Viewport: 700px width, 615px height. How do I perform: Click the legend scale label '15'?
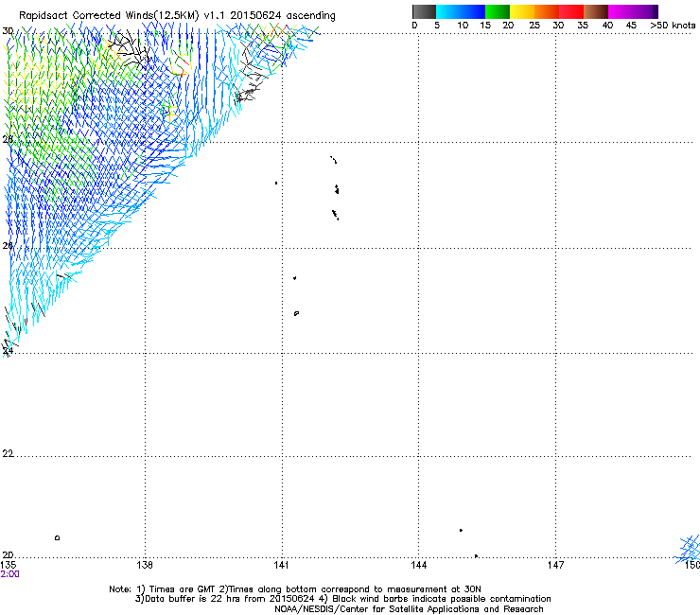click(485, 26)
